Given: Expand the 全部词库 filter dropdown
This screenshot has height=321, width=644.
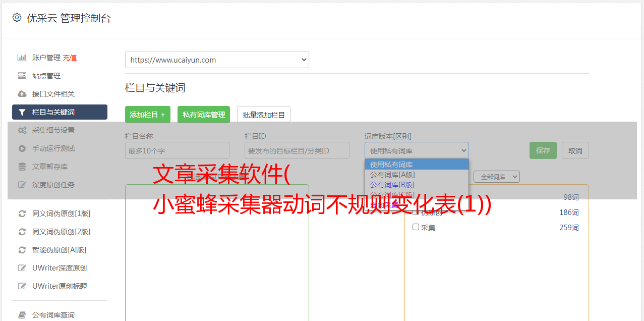Looking at the screenshot, I should pyautogui.click(x=496, y=177).
